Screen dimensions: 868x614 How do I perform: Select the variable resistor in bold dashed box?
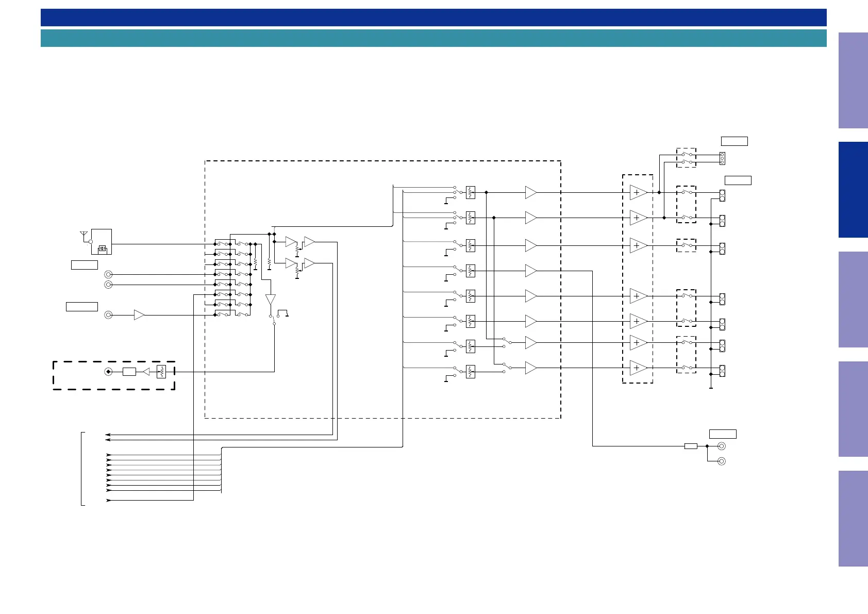[x=161, y=372]
